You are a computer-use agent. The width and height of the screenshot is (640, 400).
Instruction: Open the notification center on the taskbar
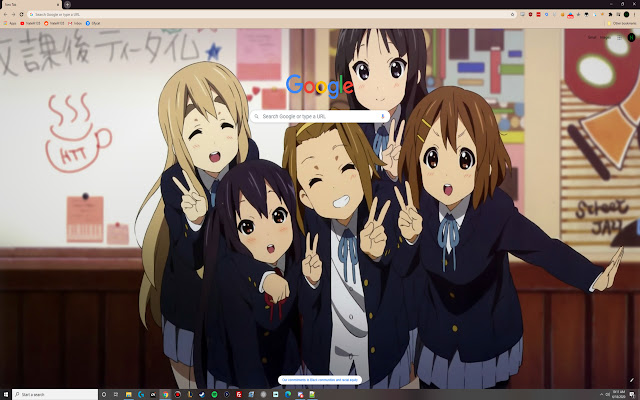pos(632,394)
